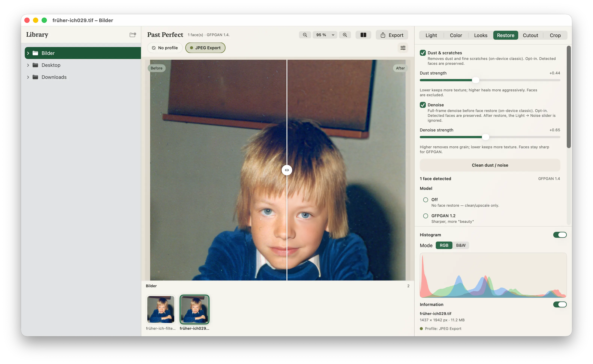The height and width of the screenshot is (364, 593).
Task: Click the Clean dust / noise button
Action: [490, 165]
